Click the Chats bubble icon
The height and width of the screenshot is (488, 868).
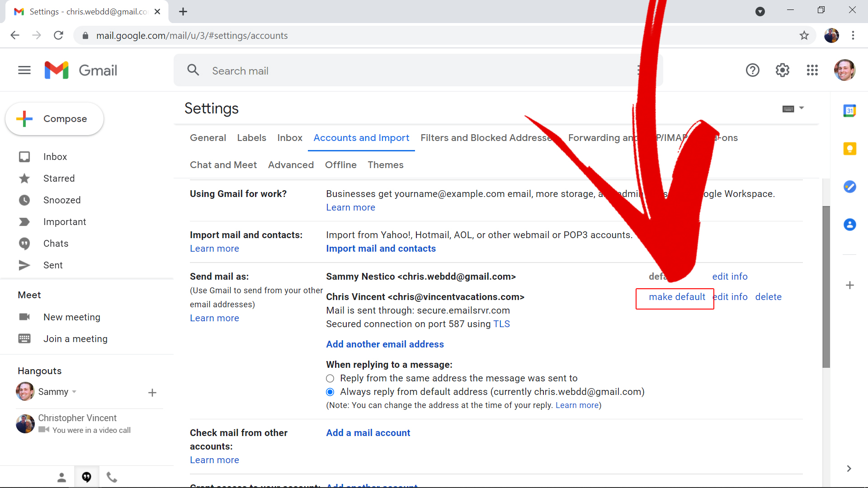click(24, 244)
